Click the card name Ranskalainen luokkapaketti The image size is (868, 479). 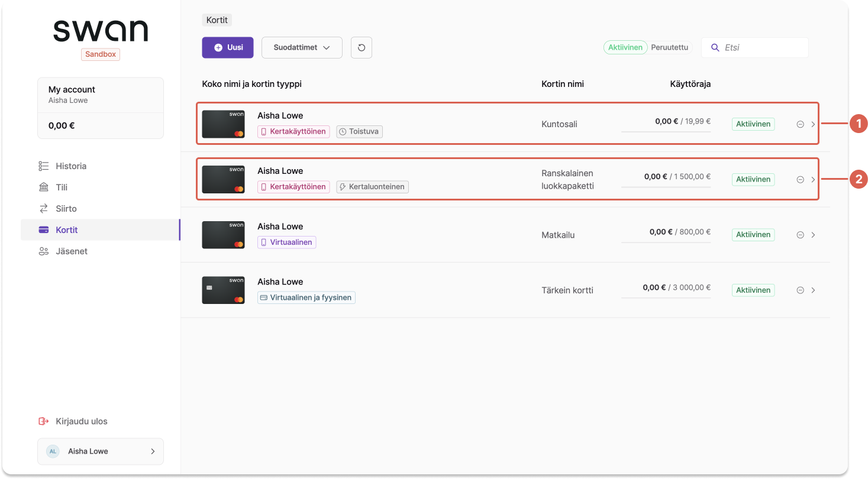point(567,179)
